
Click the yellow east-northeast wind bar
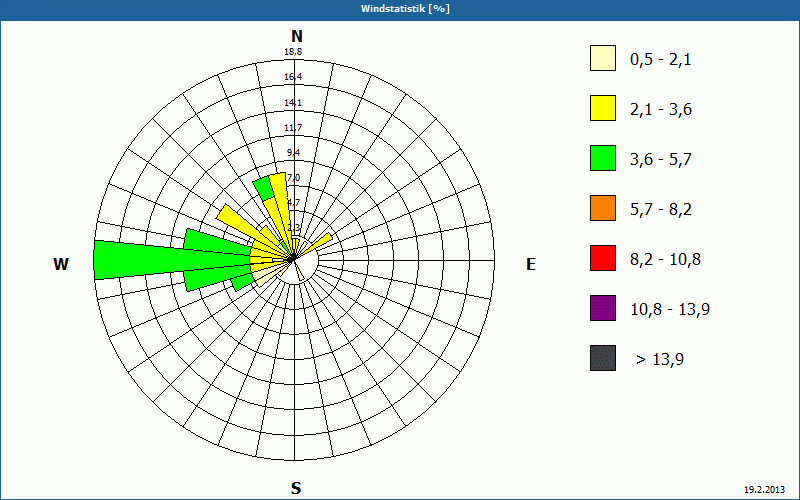click(x=320, y=244)
